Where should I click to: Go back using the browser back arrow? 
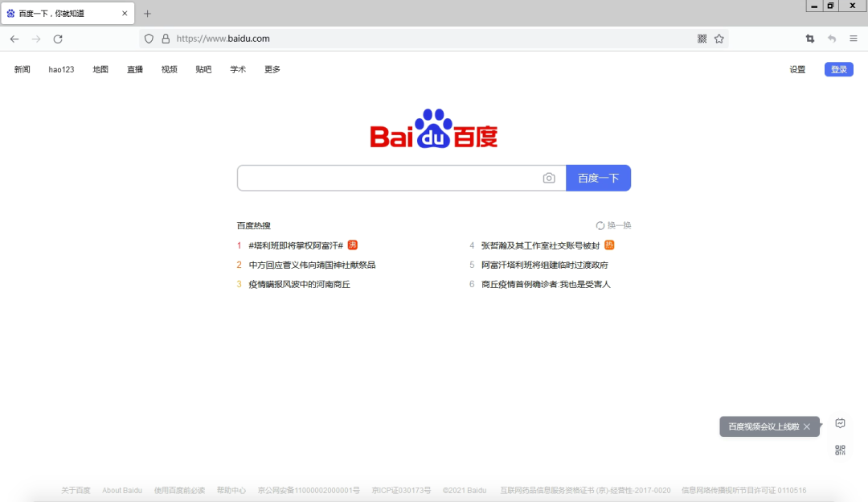14,39
